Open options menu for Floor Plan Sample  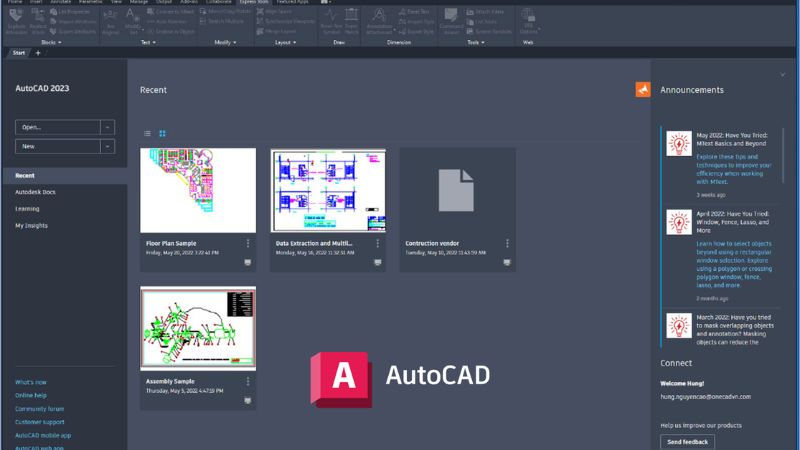pos(248,243)
